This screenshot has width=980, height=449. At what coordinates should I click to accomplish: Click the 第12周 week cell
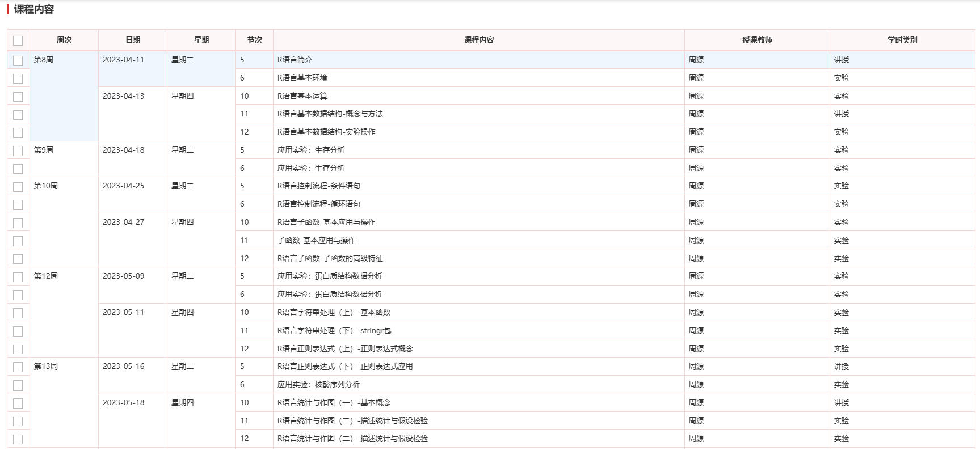point(46,276)
